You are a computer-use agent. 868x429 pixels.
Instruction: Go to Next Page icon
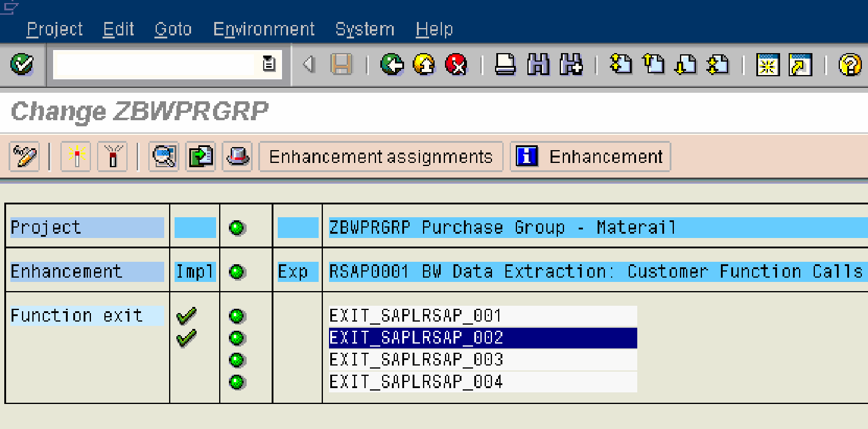pos(685,65)
